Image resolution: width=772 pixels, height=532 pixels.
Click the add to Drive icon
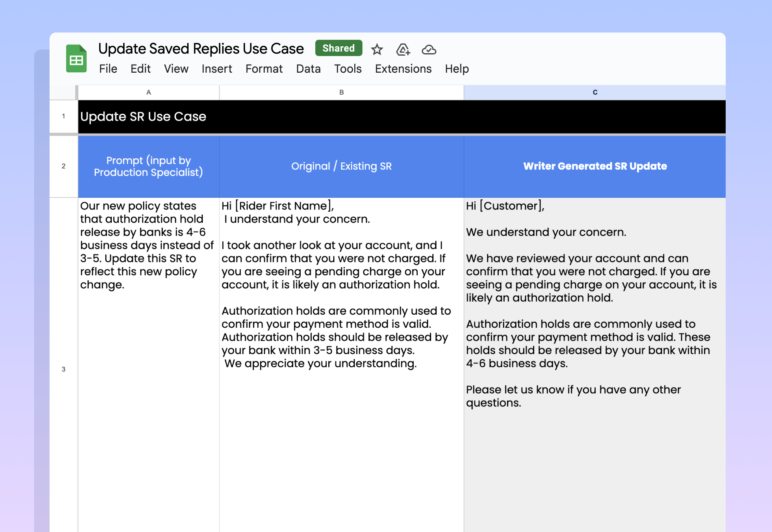(403, 50)
